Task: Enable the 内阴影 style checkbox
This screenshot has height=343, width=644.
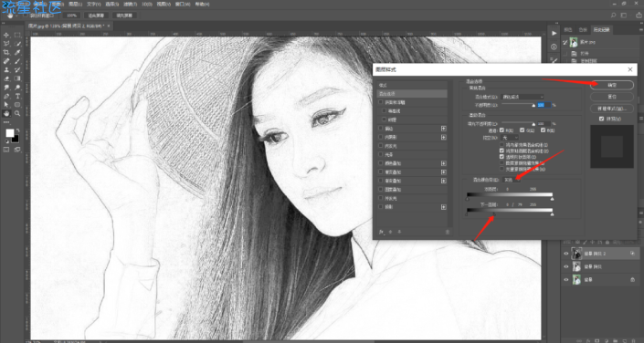Action: (x=381, y=137)
